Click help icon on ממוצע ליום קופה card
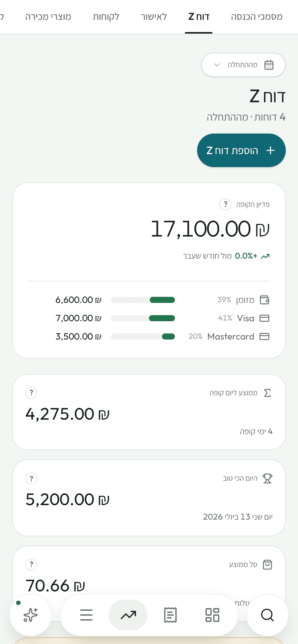The image size is (298, 644). point(31,393)
